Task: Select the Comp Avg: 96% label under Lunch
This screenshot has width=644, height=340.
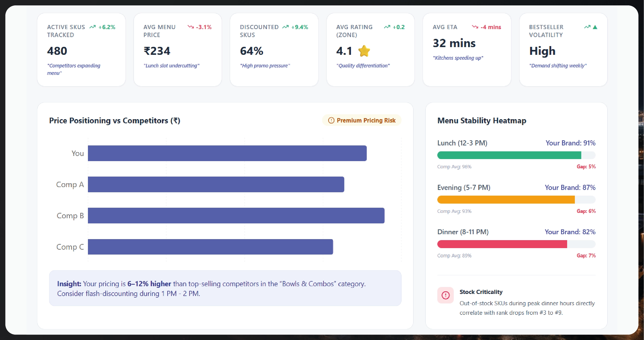Action: (x=455, y=167)
